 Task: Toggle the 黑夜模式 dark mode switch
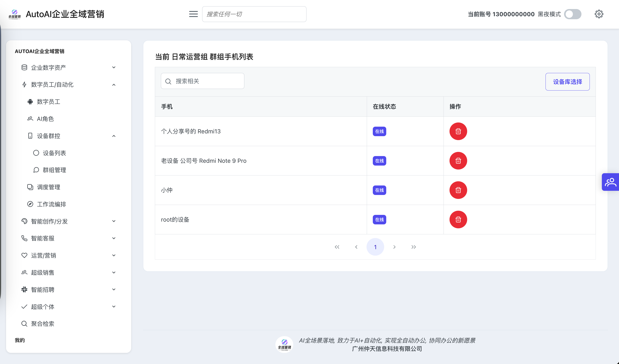click(x=572, y=14)
